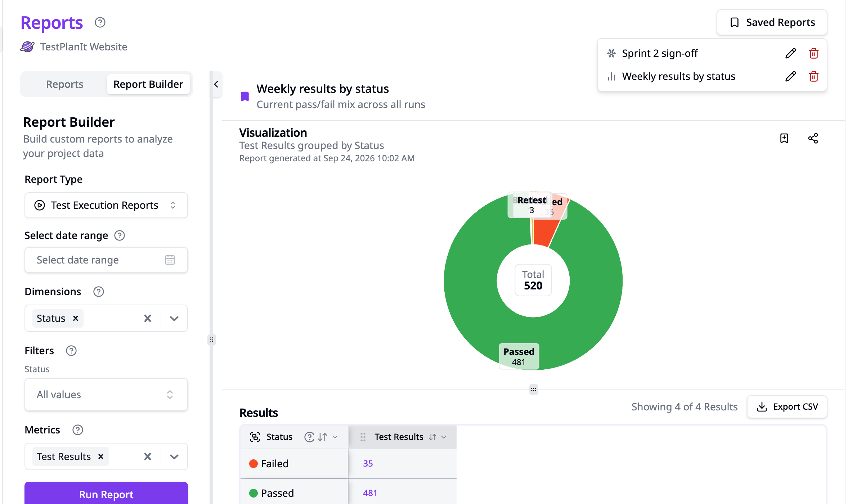Remove the Test Results metric chip
The width and height of the screenshot is (857, 504).
click(101, 456)
